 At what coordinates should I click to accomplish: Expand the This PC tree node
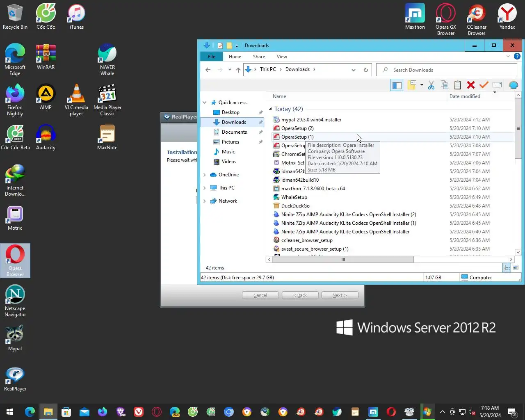(205, 188)
